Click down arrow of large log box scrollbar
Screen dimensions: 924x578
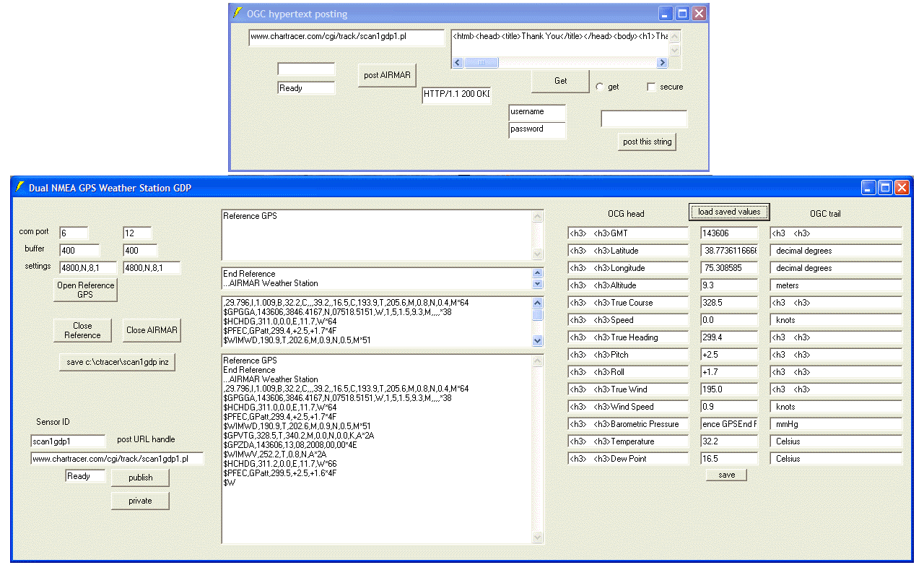537,537
